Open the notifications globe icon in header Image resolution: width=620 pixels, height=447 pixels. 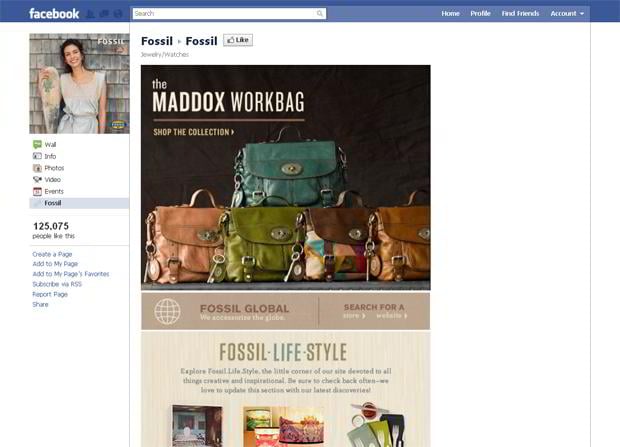pos(118,14)
